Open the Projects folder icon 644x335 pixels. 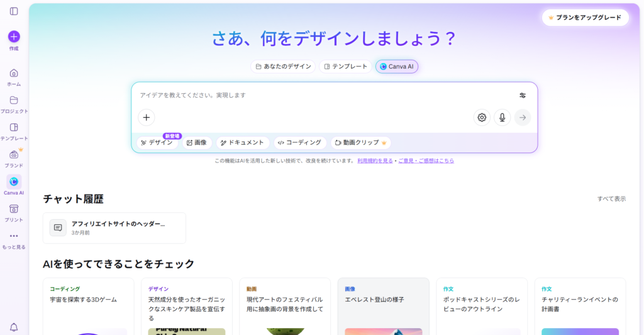tap(14, 100)
